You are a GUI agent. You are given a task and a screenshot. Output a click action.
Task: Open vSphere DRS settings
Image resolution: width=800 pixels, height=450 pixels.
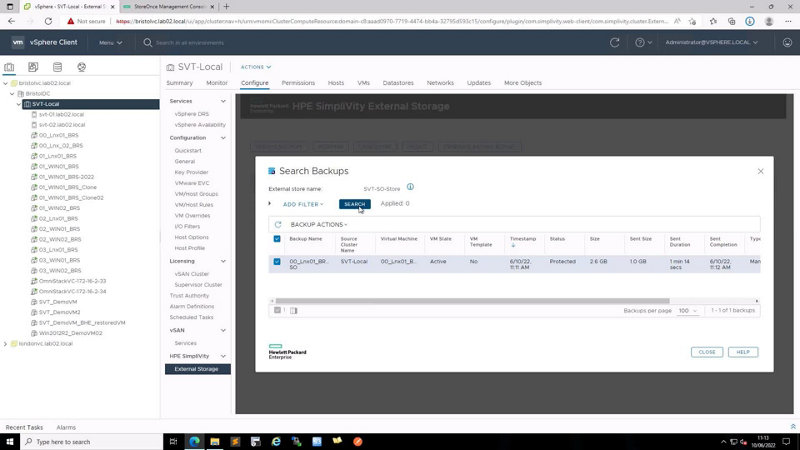point(192,114)
